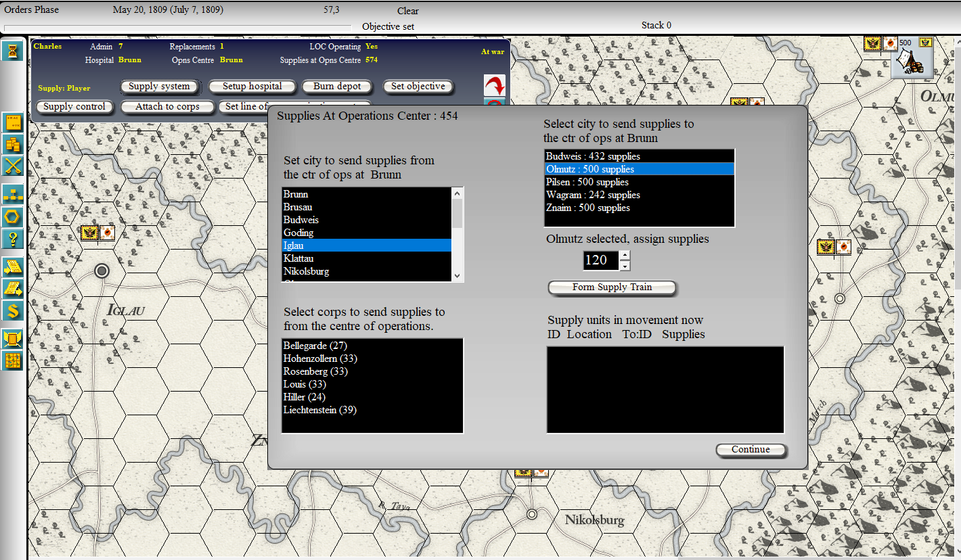Screen dimensions: 961x560
Task: Click Continue to close the supply dialog
Action: pos(751,450)
